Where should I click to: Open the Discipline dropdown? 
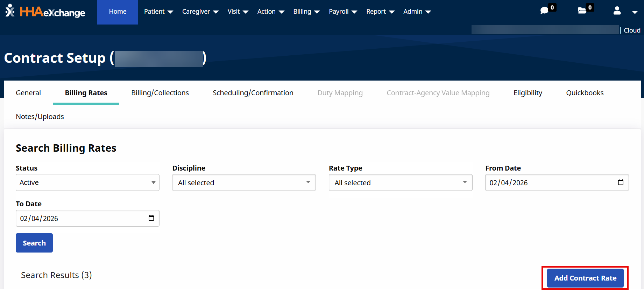tap(244, 182)
